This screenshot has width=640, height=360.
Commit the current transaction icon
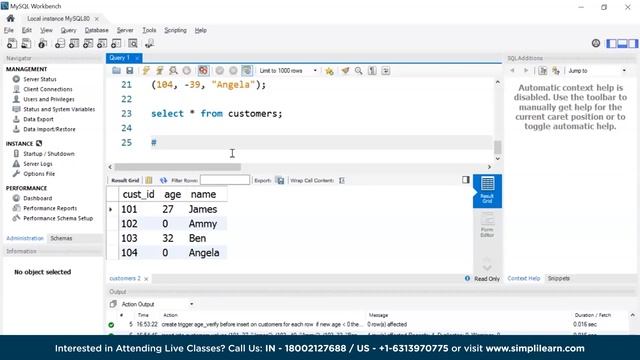pyautogui.click(x=220, y=71)
